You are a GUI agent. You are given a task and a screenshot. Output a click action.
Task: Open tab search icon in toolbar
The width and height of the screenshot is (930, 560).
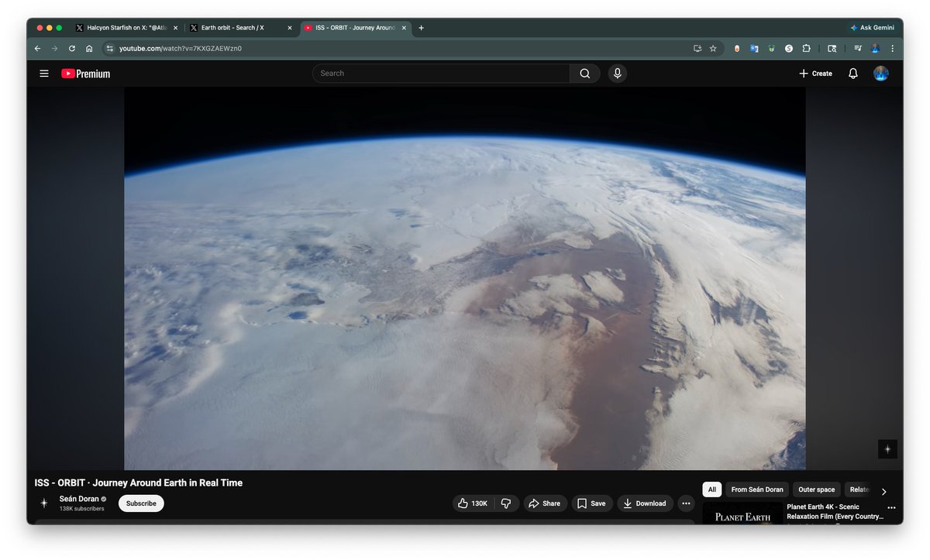[832, 48]
